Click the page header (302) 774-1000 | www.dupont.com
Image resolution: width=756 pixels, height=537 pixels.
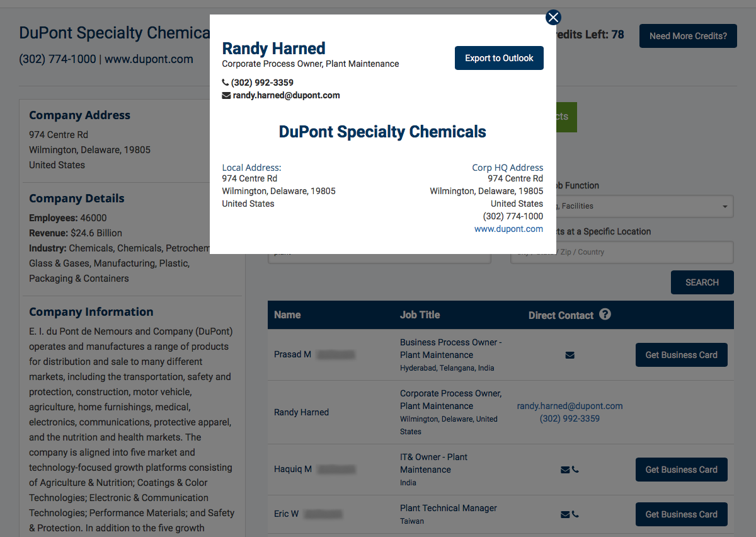[x=106, y=59]
